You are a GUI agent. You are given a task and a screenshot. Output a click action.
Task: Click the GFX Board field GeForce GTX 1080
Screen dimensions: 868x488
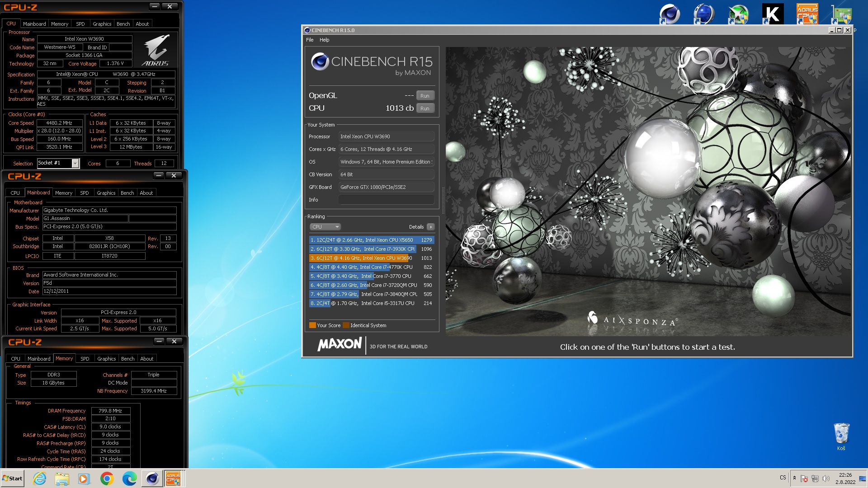[x=387, y=187]
